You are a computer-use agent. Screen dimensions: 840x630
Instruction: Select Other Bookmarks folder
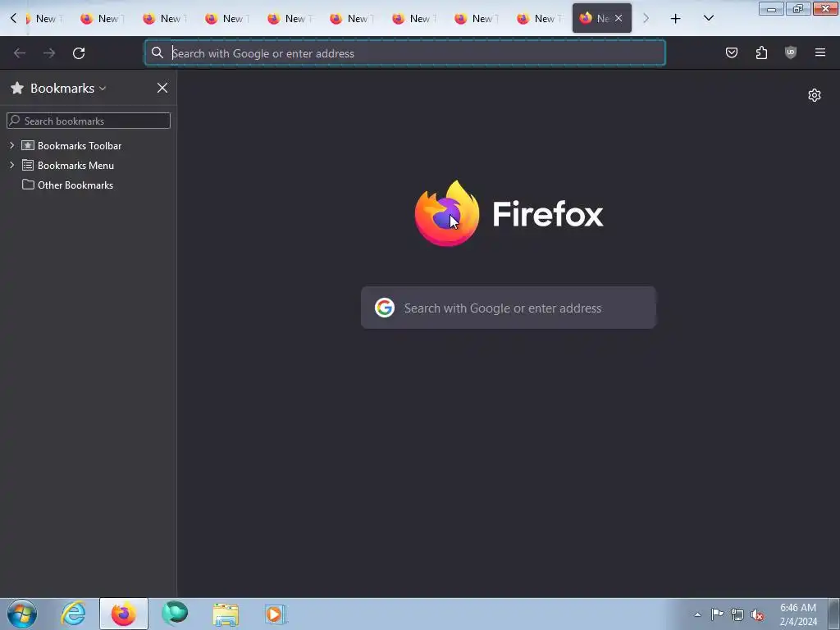(x=89, y=185)
